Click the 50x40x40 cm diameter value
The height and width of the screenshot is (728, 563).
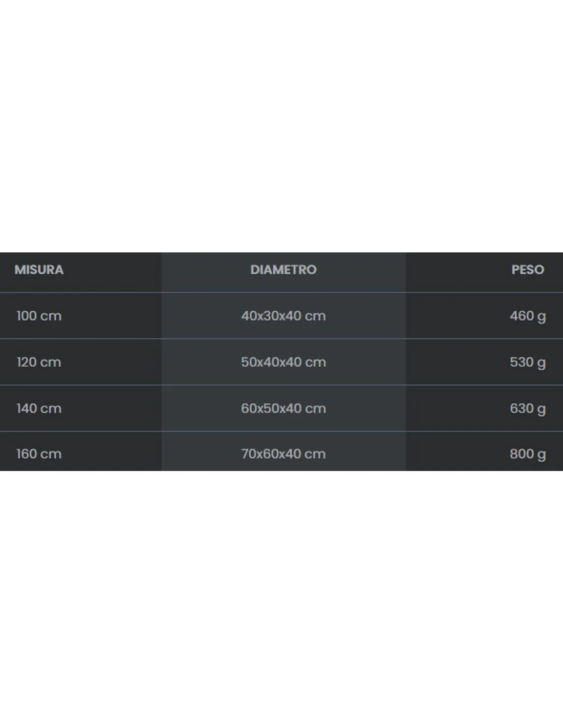(x=284, y=362)
